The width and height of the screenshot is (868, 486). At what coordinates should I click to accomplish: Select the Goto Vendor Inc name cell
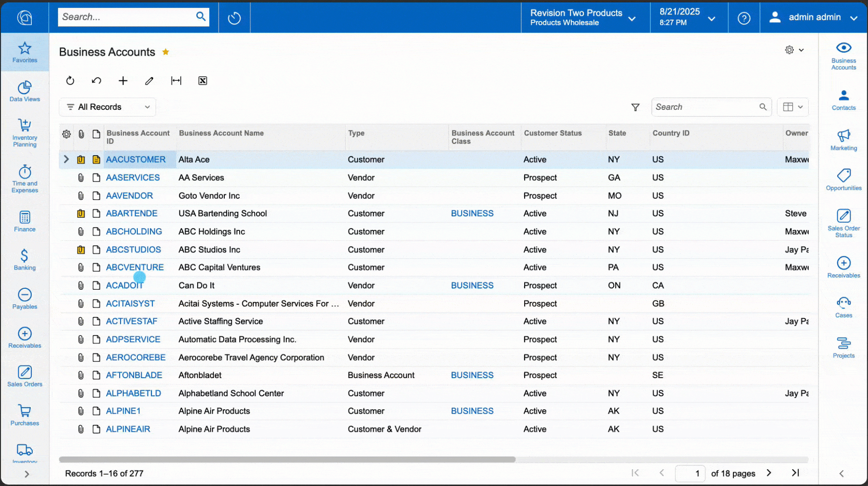pyautogui.click(x=261, y=196)
